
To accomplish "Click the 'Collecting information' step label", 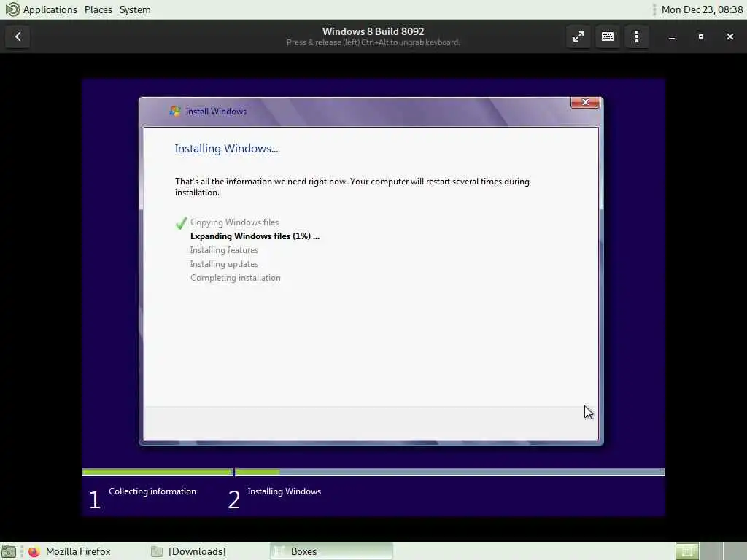I will 152,491.
